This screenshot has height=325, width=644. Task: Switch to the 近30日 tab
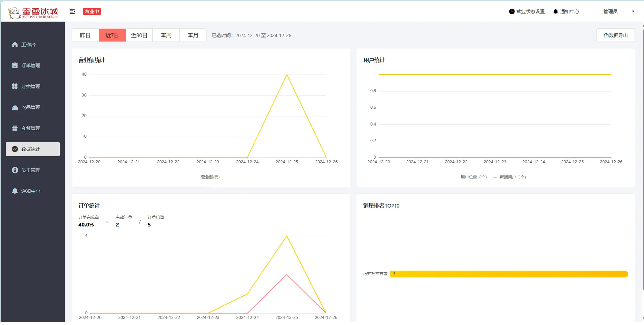tap(139, 35)
